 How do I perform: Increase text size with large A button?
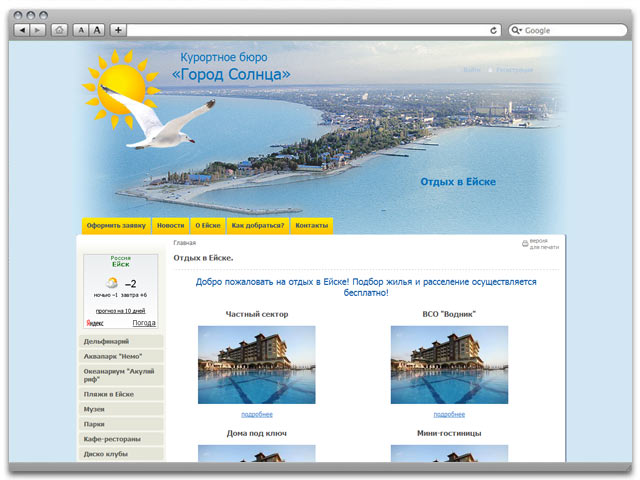pyautogui.click(x=97, y=30)
